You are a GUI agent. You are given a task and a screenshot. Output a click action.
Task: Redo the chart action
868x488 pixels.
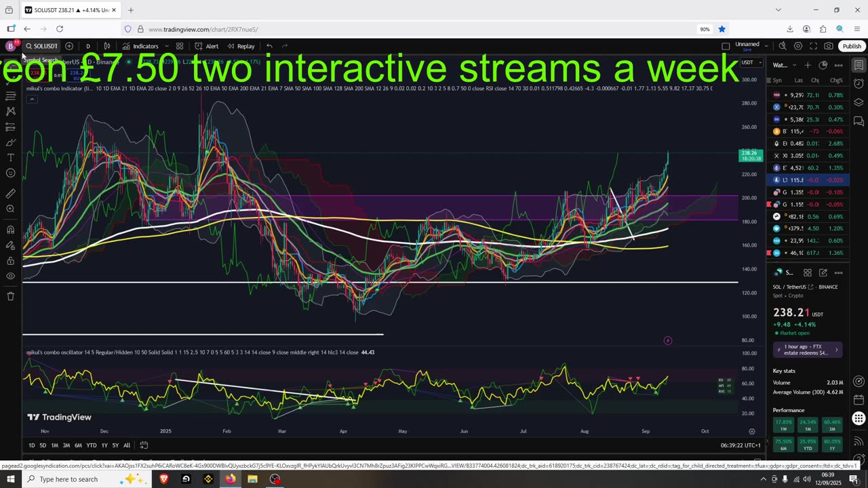click(285, 46)
